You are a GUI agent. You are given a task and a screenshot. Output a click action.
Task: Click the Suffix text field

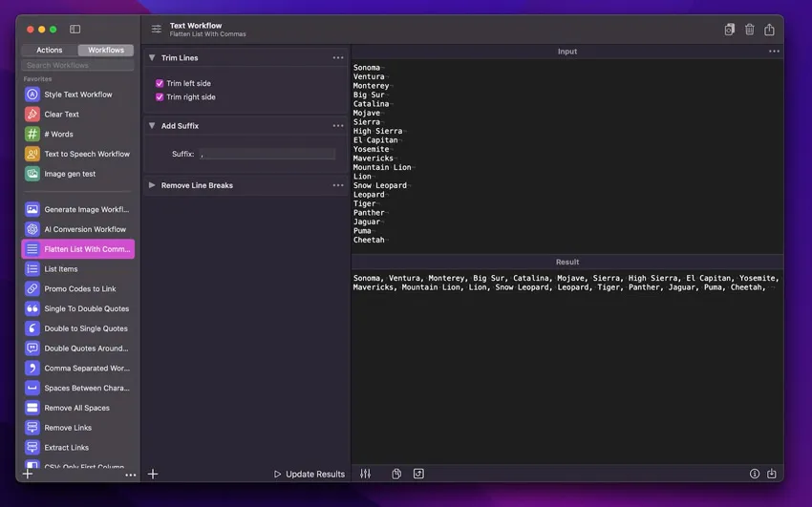267,154
